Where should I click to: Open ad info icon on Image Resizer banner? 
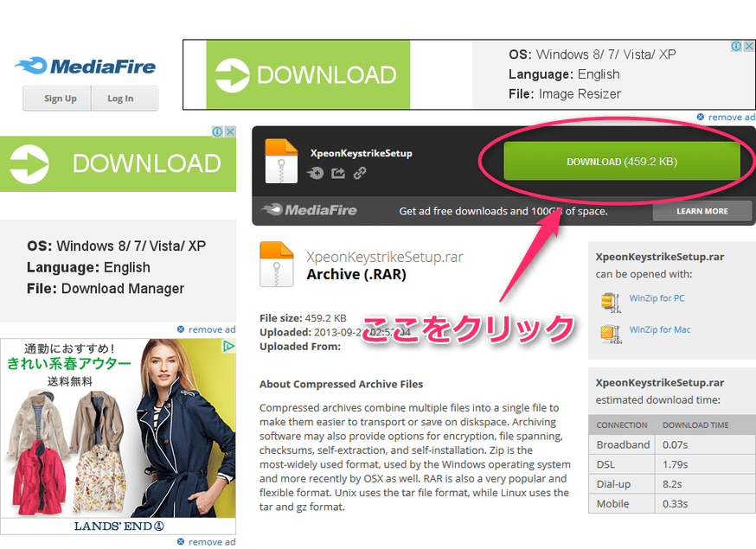[x=736, y=46]
